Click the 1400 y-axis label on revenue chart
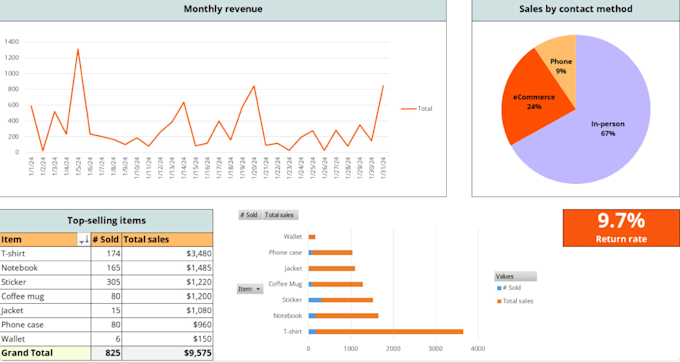 12,42
